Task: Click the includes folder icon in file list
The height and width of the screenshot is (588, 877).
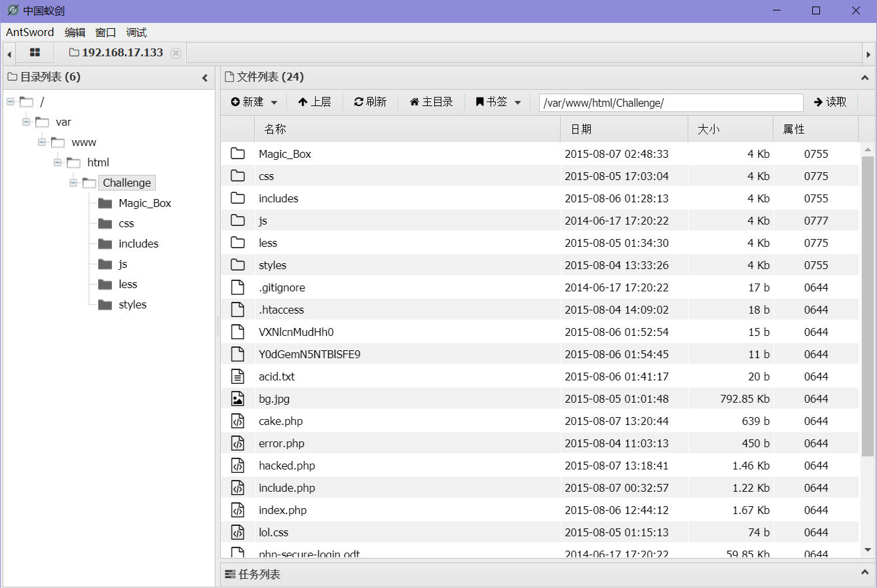Action: click(x=238, y=198)
